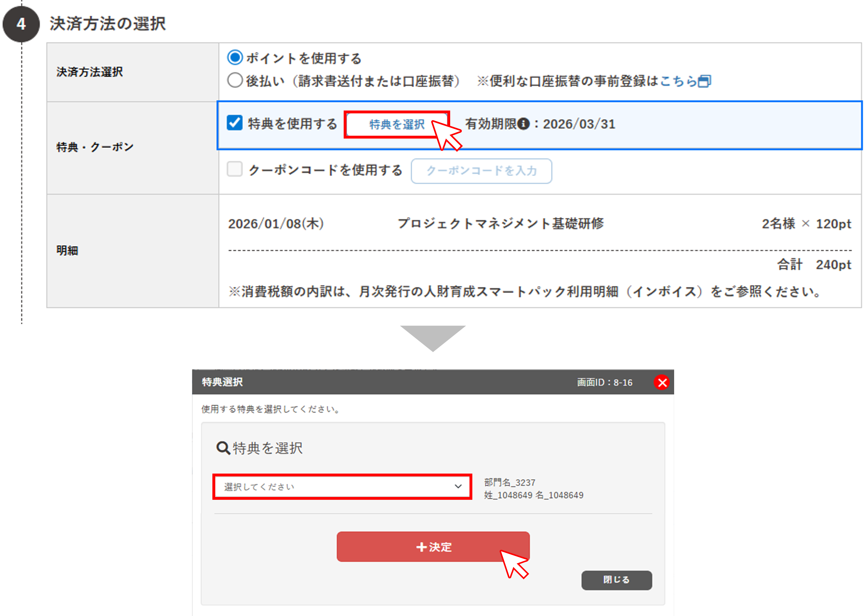Image resolution: width=866 pixels, height=616 pixels.
Task: Click the 特典を選択 button
Action: (397, 124)
